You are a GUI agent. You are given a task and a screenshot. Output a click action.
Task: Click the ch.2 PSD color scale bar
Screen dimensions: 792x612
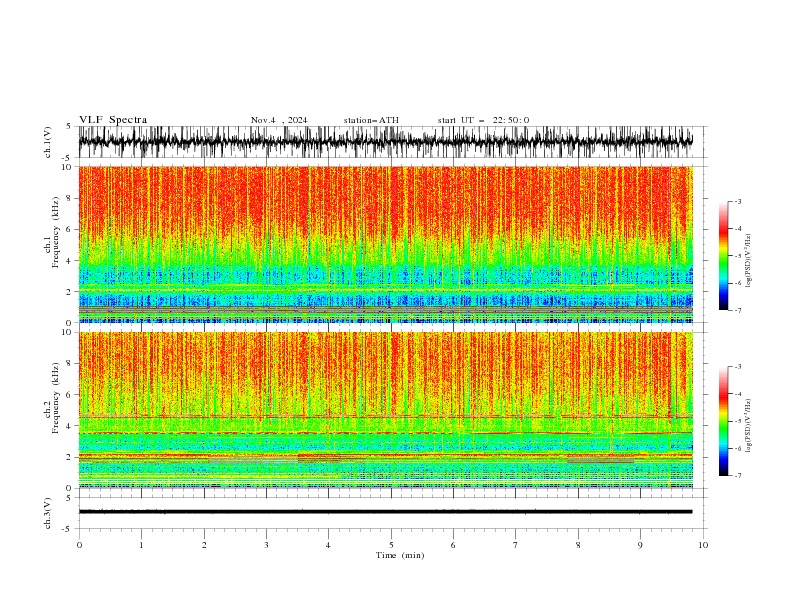click(x=723, y=421)
